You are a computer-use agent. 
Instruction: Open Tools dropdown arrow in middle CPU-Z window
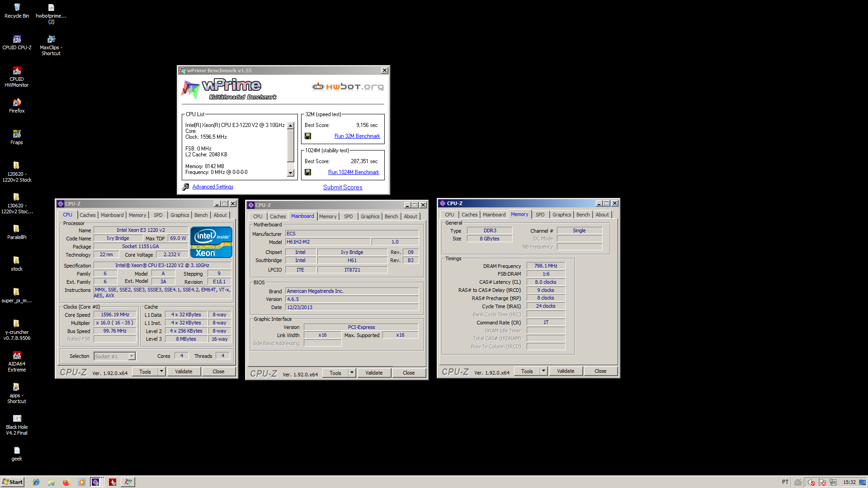point(352,373)
